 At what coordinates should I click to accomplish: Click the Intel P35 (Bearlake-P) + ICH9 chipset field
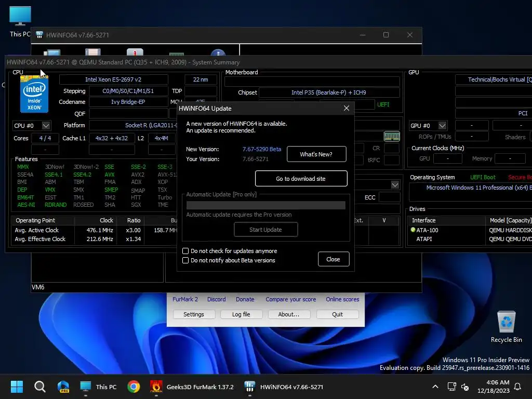click(x=329, y=92)
